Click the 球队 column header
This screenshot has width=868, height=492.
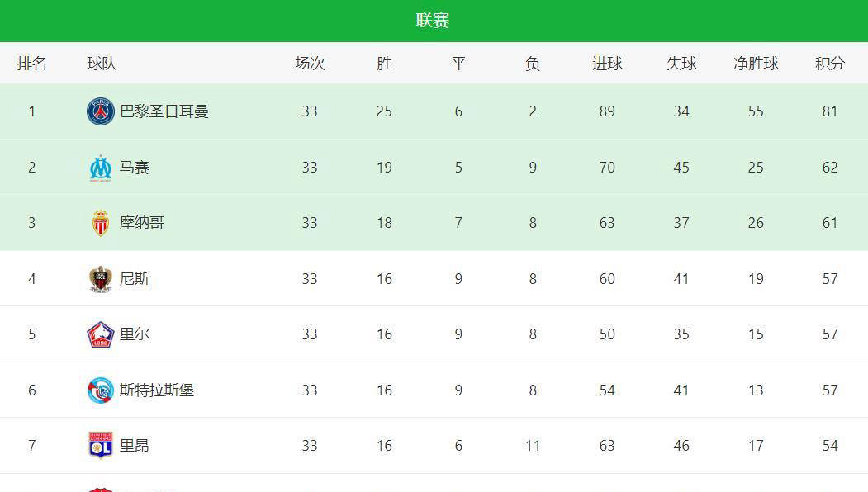coord(102,64)
